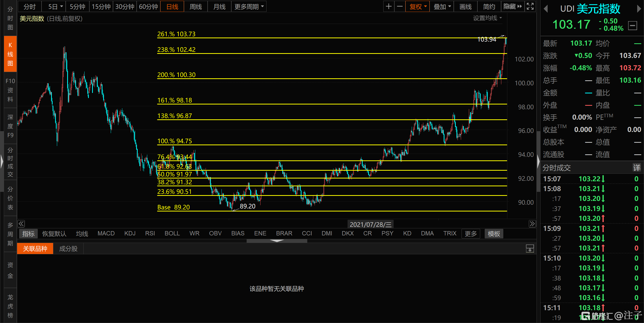Zoom out the chart with minus icon
644x323 pixels.
pyautogui.click(x=400, y=7)
